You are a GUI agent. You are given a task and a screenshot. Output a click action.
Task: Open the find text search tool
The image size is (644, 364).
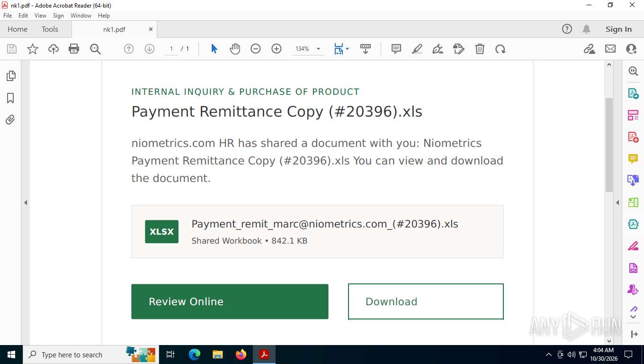(x=95, y=49)
